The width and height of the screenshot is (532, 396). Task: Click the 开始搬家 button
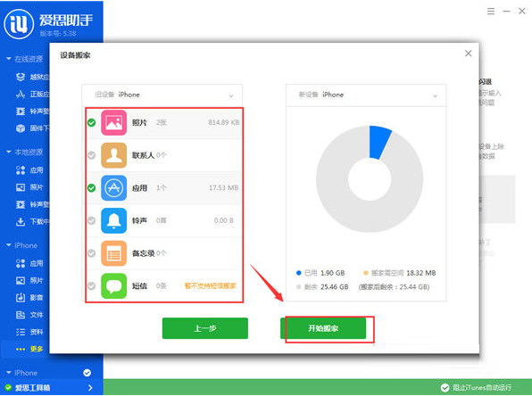tap(323, 328)
